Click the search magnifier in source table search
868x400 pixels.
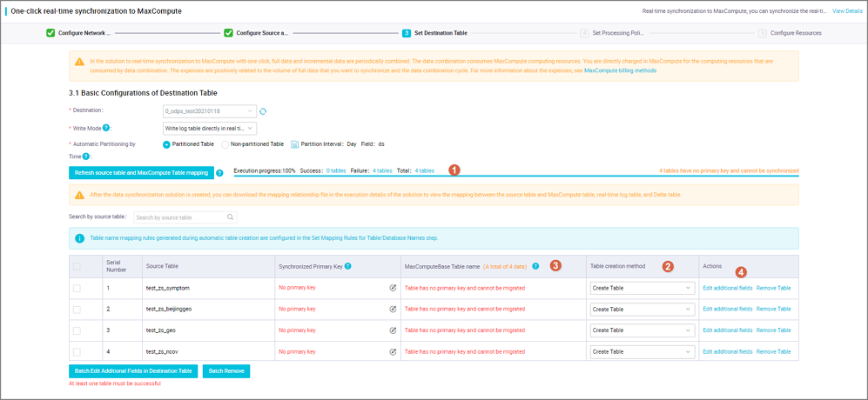tap(230, 217)
